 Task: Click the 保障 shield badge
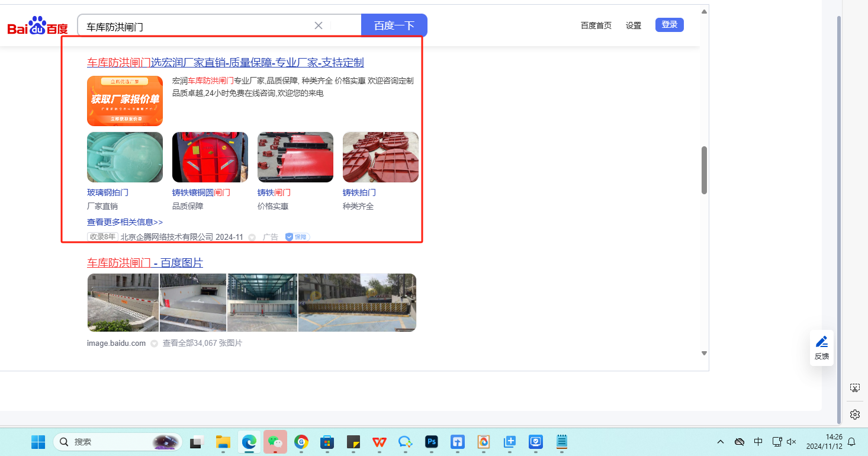coord(297,237)
